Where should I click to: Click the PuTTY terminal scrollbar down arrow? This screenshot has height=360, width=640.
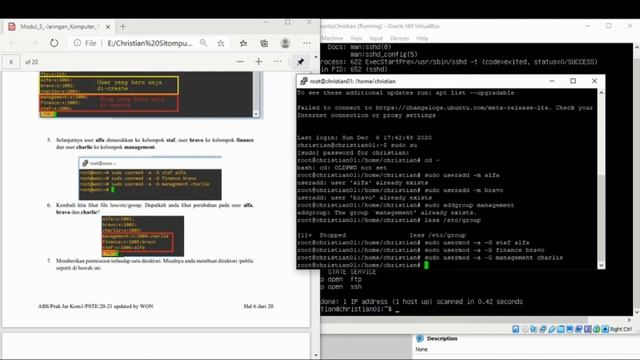[x=601, y=265]
